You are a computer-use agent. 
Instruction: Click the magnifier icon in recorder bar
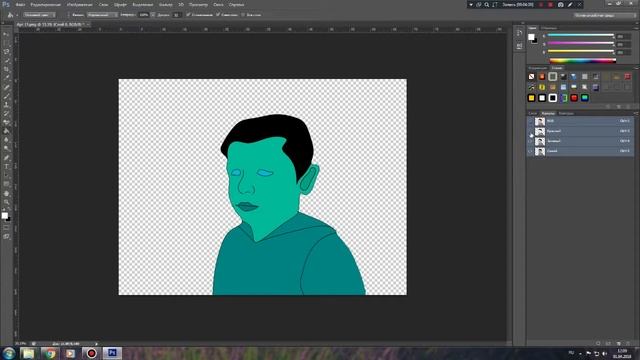[487, 4]
